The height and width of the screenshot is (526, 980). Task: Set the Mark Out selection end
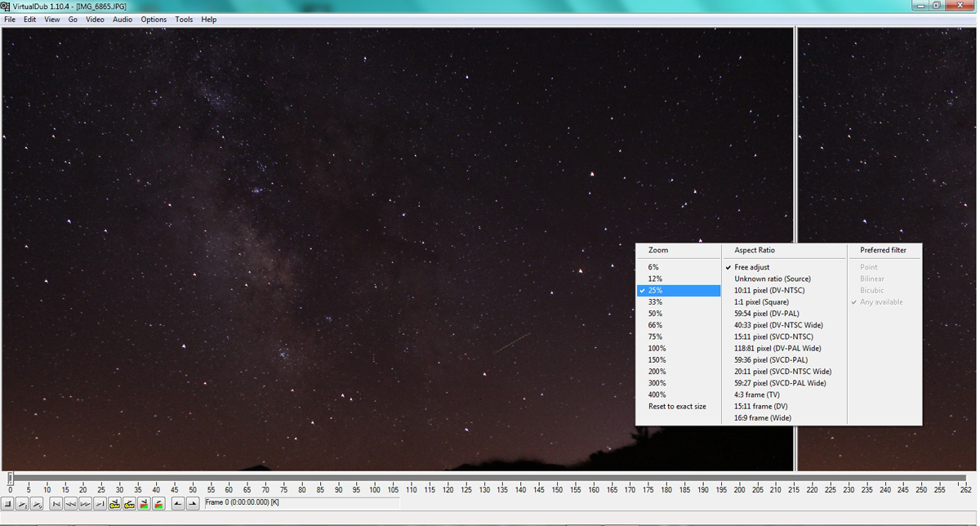coord(192,504)
